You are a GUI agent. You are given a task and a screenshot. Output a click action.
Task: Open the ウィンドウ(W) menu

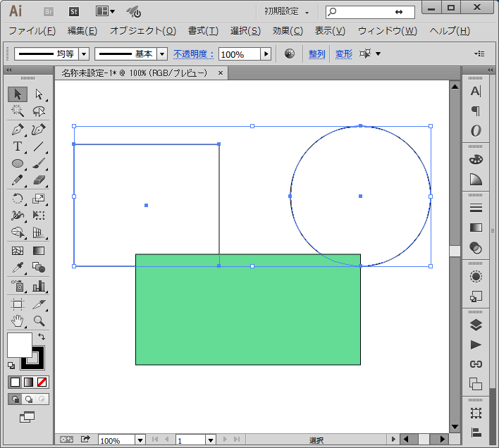388,31
